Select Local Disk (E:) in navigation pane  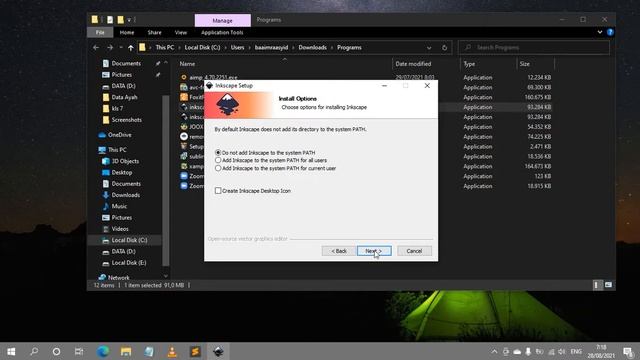(129, 262)
